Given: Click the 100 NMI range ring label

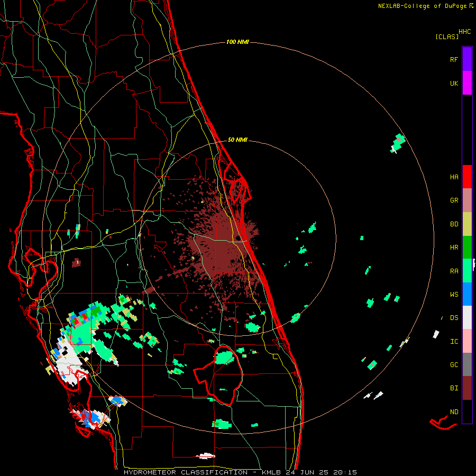Looking at the screenshot, I should [x=237, y=42].
